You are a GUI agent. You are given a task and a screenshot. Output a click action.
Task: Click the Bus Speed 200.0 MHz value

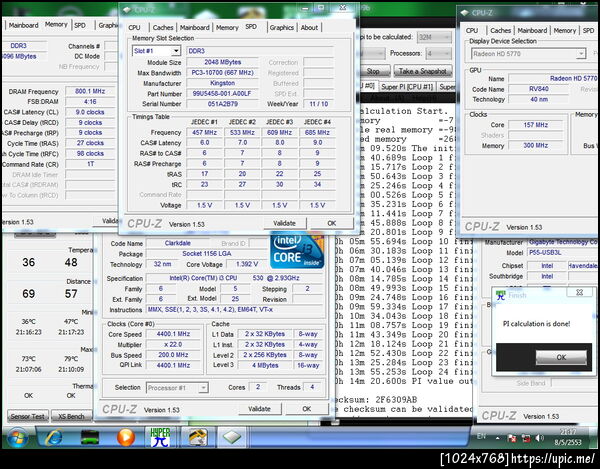pos(173,355)
